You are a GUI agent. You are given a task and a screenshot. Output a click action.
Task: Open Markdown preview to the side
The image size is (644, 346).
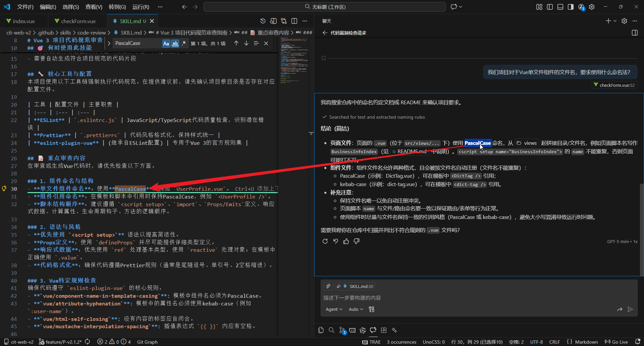tap(273, 21)
